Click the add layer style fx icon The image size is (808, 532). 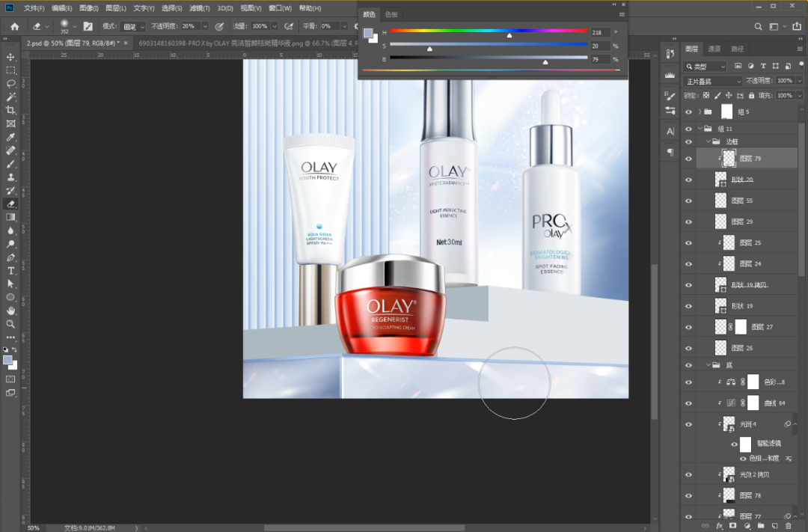[x=720, y=526]
